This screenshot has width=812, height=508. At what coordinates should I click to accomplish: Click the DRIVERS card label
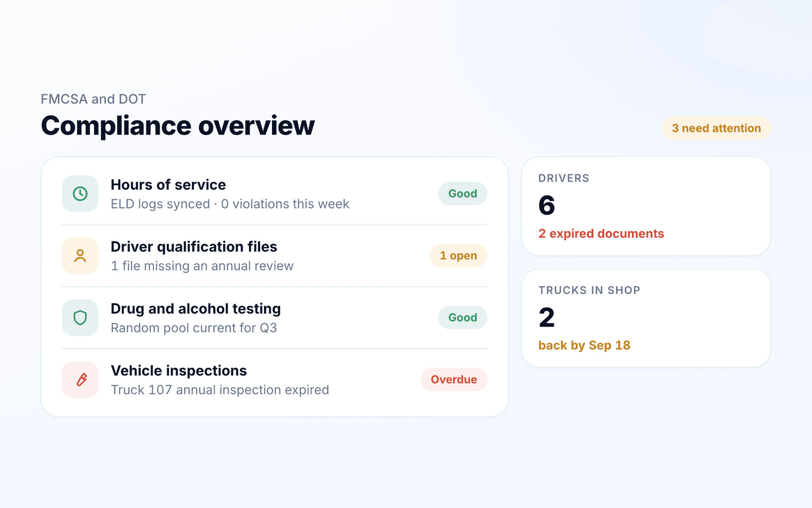tap(564, 178)
